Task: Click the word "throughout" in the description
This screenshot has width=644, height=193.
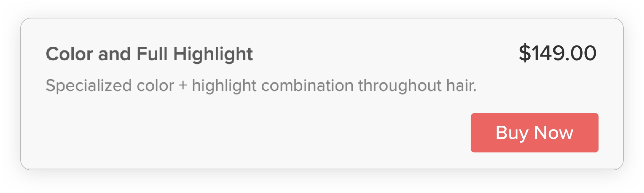Action: (x=400, y=85)
